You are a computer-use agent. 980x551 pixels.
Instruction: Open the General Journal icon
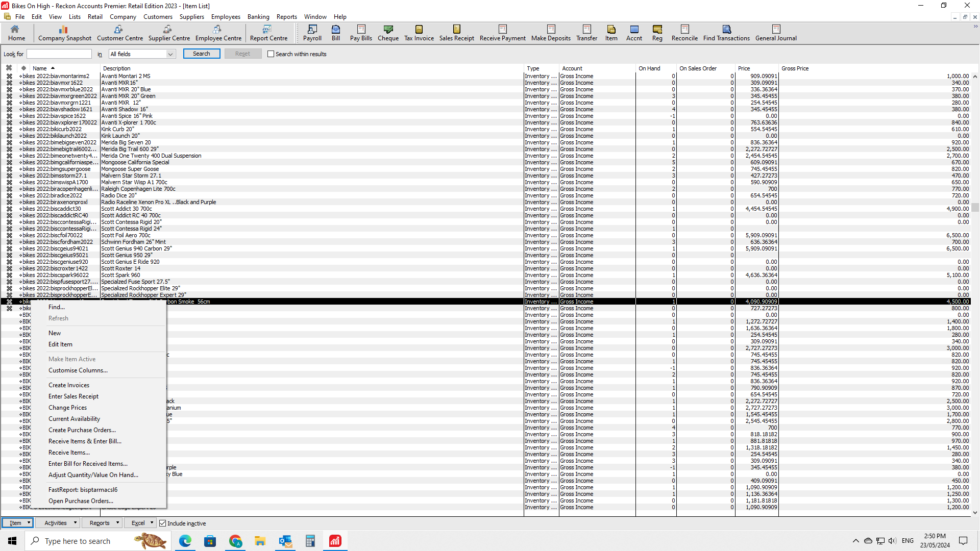tap(775, 33)
